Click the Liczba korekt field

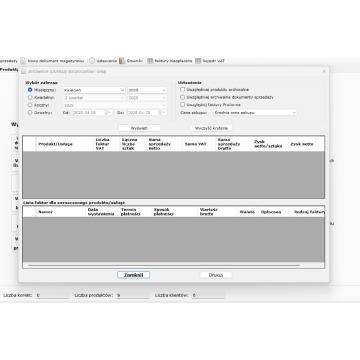(52, 295)
